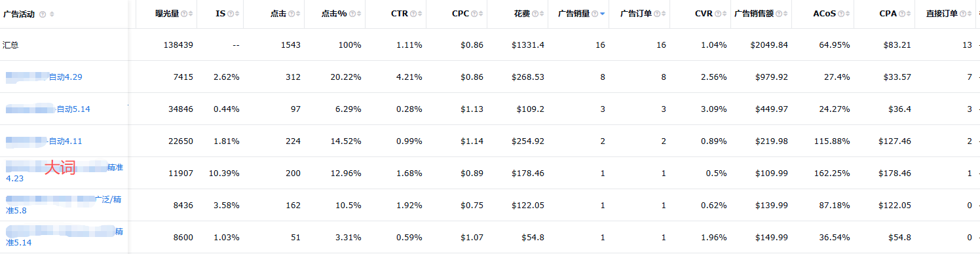
Task: Click CPC help question-mark icon
Action: [x=474, y=14]
